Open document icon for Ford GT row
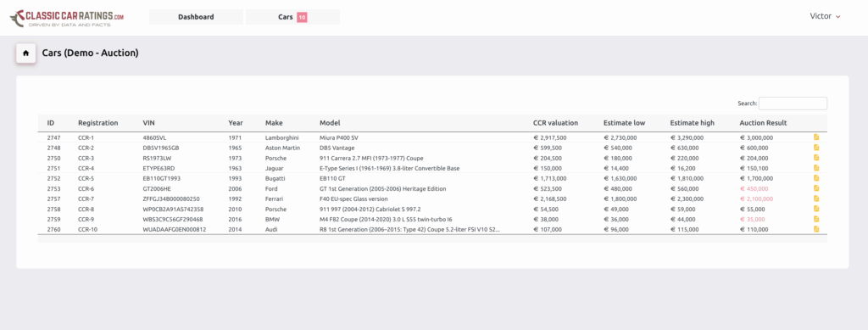Viewport: 868px width, 330px height. pyautogui.click(x=816, y=188)
